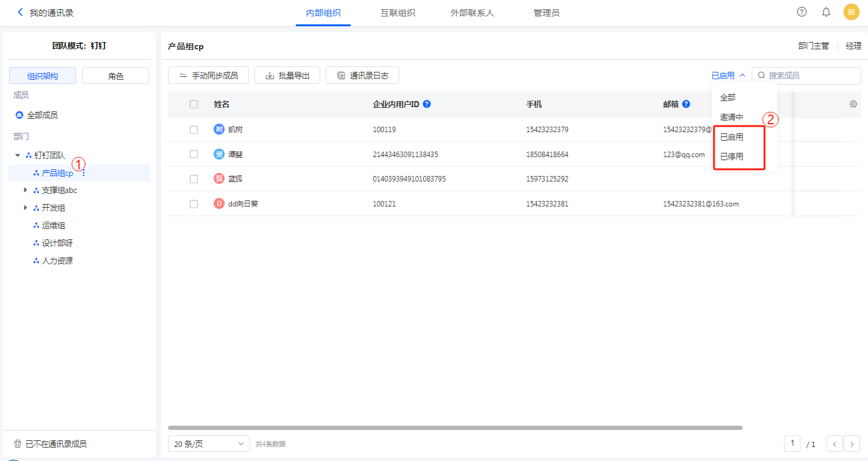Image resolution: width=868 pixels, height=461 pixels.
Task: Toggle the select-all checkbox in table header
Action: coord(194,104)
